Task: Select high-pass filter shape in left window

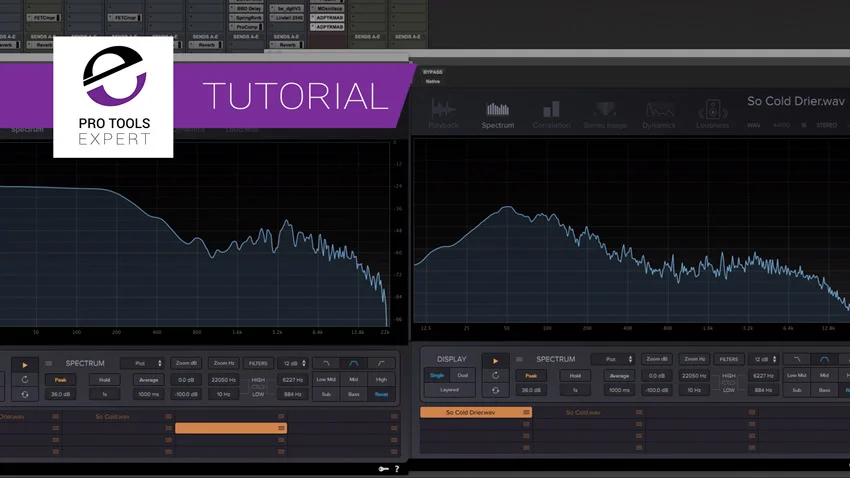Action: tap(382, 363)
